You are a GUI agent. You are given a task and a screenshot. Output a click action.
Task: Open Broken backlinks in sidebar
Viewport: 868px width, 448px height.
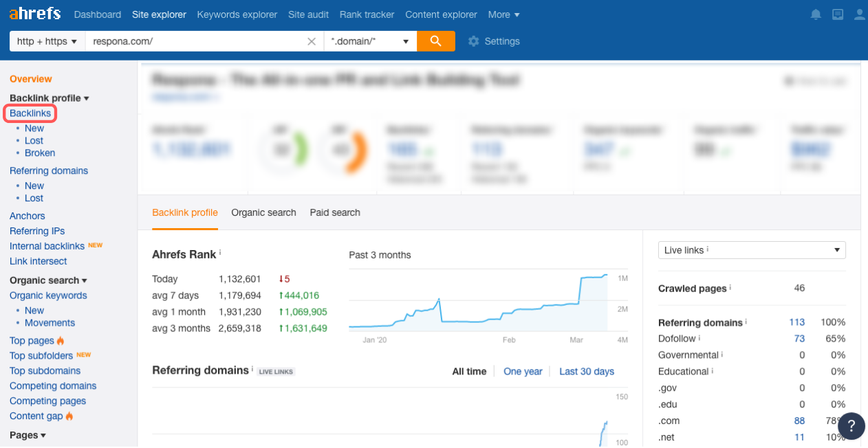[40, 153]
